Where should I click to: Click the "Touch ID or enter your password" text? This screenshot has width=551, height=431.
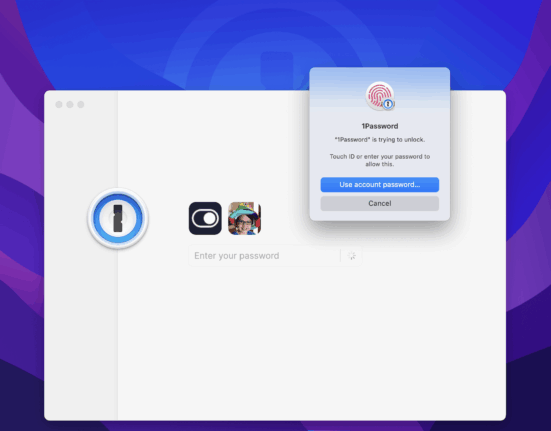pyautogui.click(x=380, y=160)
